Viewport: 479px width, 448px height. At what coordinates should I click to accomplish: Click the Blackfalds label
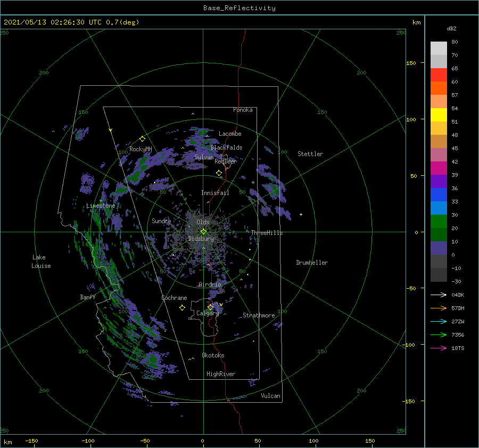click(226, 148)
